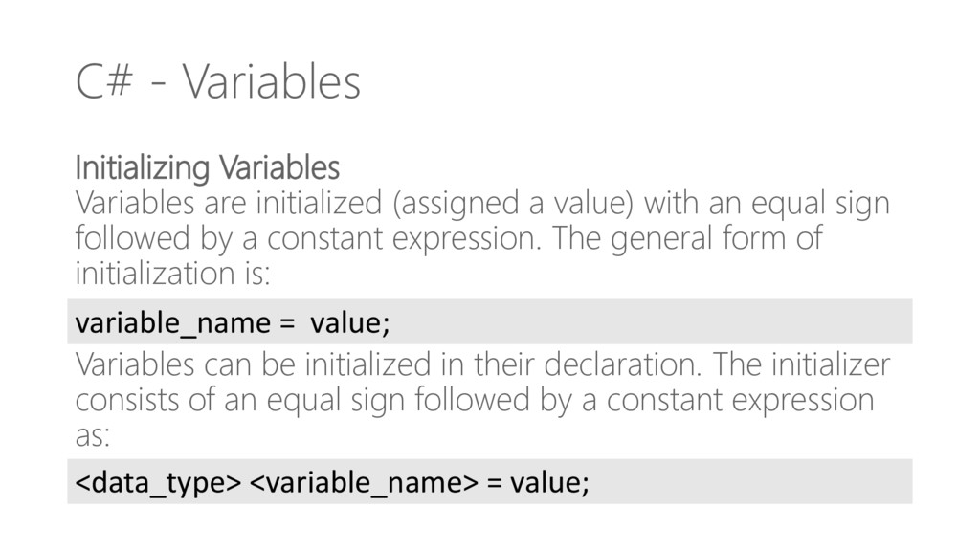Click 'value;' in the first code line
The image size is (980, 551).
[x=350, y=322]
